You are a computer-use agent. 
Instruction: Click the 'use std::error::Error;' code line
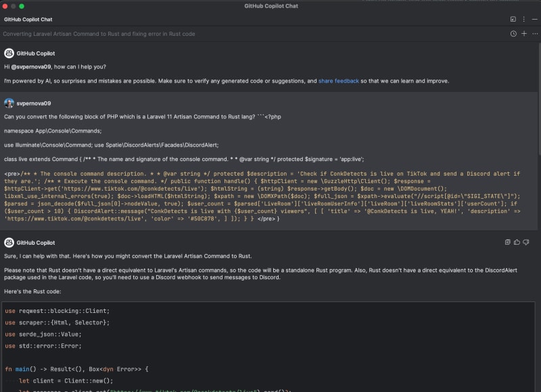(43, 346)
